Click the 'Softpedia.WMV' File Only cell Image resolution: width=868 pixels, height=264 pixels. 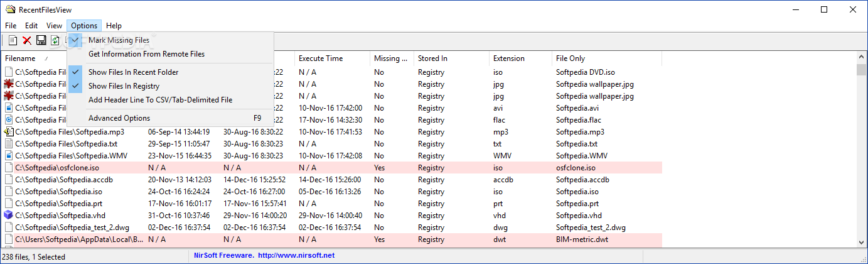point(581,156)
